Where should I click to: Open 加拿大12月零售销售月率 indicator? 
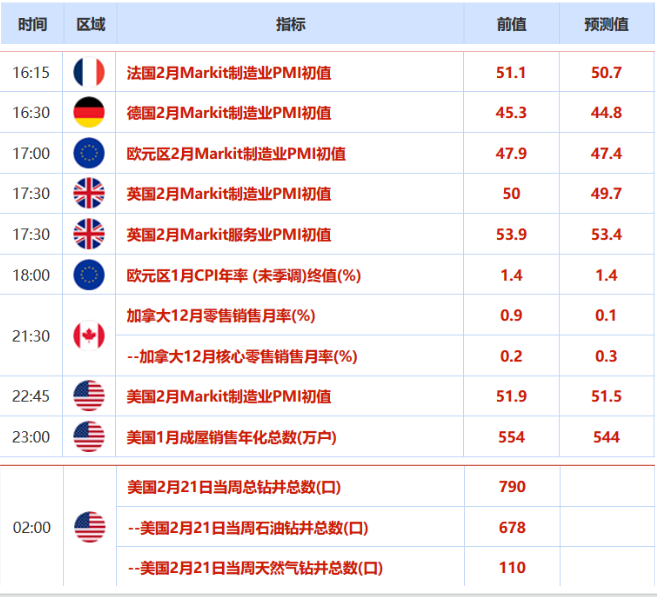pyautogui.click(x=220, y=315)
